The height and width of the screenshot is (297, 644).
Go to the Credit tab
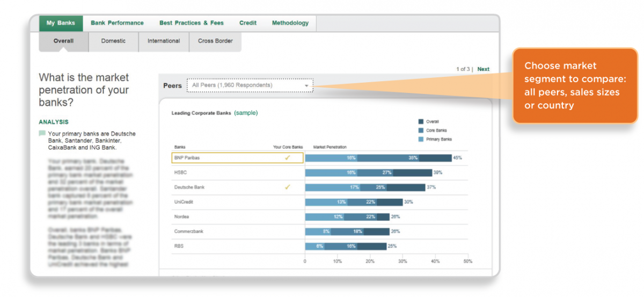[248, 23]
